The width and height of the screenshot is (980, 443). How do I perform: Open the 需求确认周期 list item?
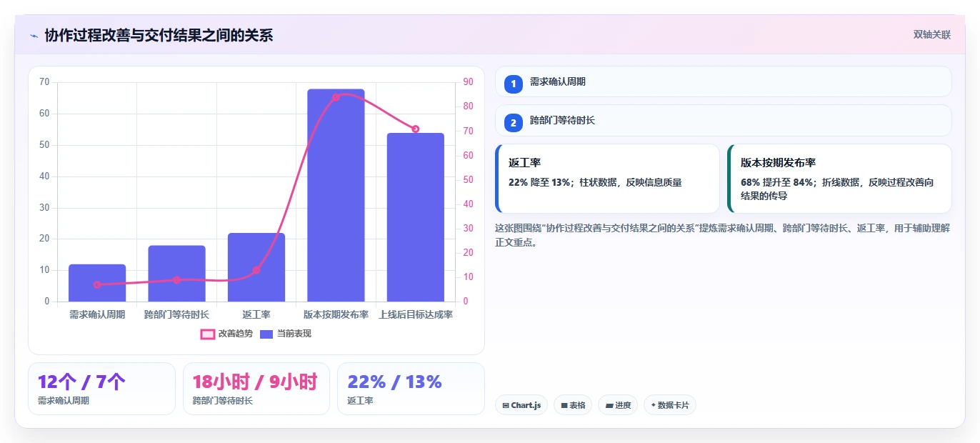[x=724, y=81]
